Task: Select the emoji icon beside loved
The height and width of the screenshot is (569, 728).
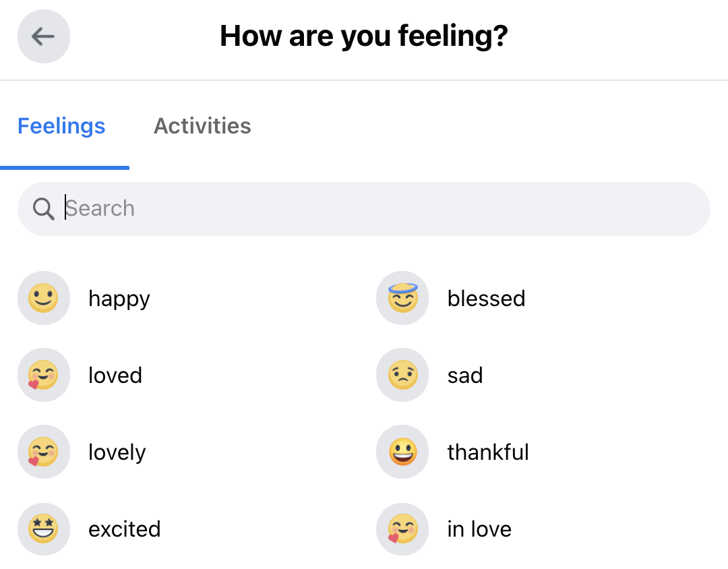Action: (x=44, y=375)
